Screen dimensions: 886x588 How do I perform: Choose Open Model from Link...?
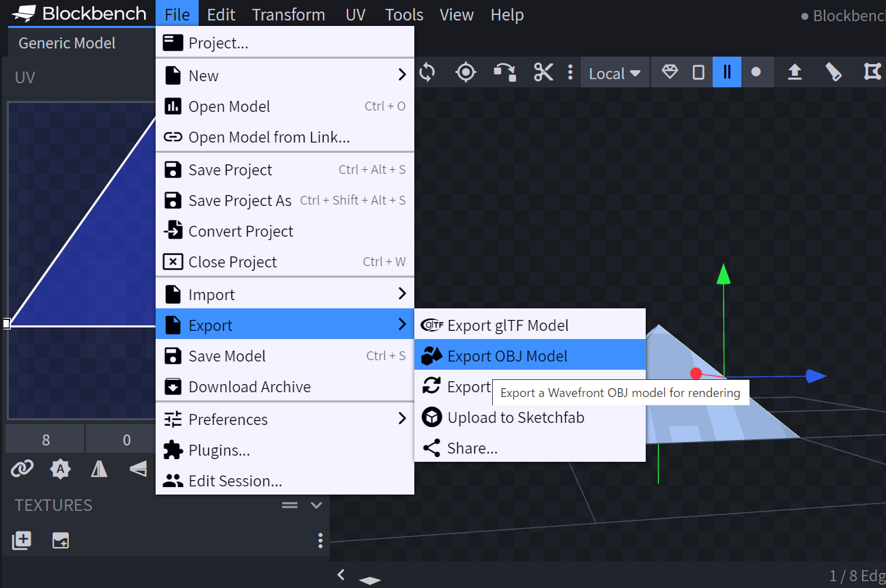(285, 136)
